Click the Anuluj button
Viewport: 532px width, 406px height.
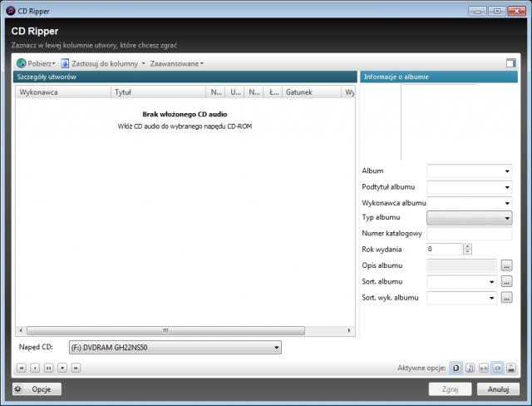click(497, 389)
